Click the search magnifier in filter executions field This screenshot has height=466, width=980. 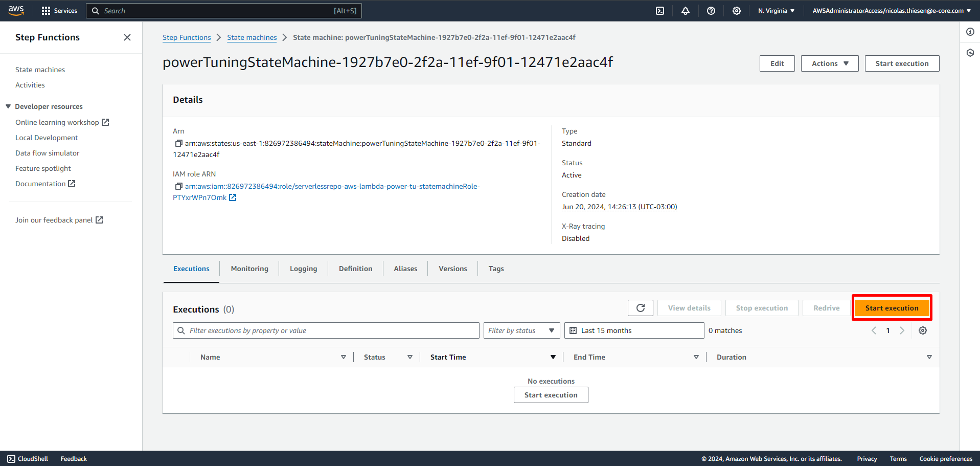tap(181, 330)
